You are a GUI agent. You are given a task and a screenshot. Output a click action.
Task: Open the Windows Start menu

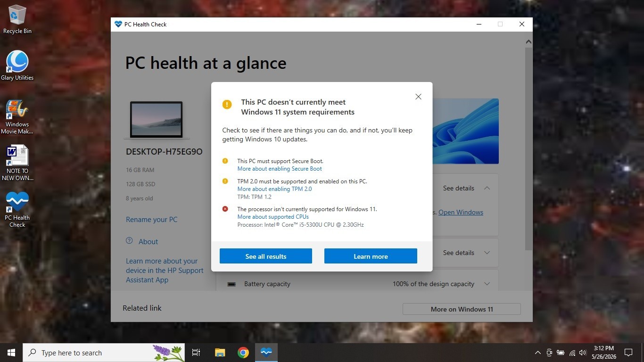[11, 353]
